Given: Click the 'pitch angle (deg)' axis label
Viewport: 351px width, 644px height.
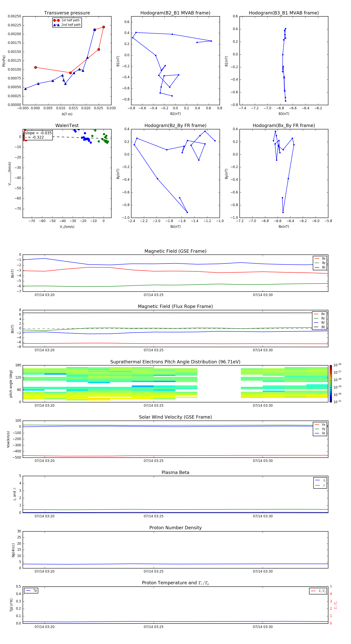Looking at the screenshot, I should pos(11,384).
